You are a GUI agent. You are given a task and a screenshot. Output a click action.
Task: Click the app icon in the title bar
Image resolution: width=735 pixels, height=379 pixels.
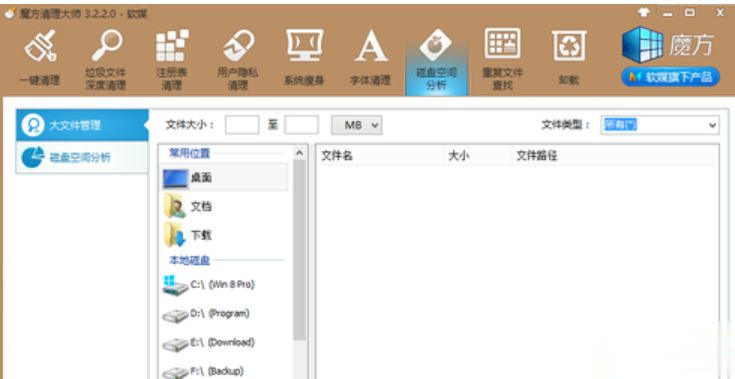pyautogui.click(x=10, y=13)
